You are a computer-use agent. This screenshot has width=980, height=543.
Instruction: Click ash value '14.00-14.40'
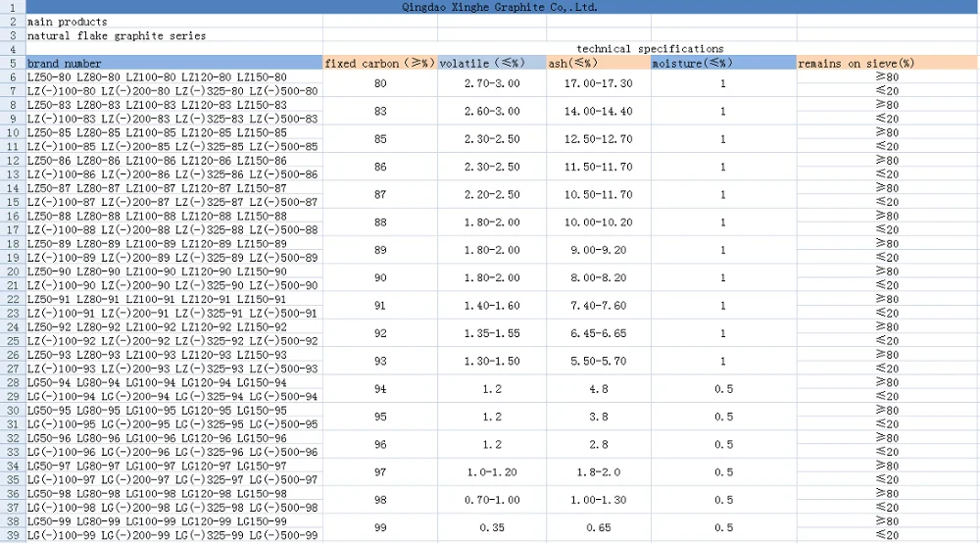(599, 111)
